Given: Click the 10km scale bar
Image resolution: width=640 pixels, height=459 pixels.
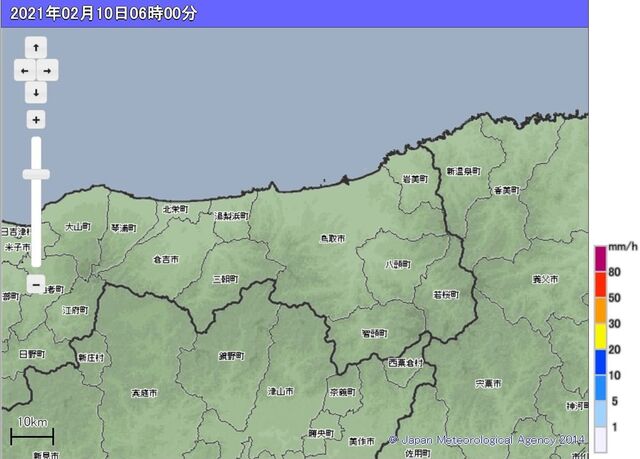Looking at the screenshot, I should (x=32, y=437).
